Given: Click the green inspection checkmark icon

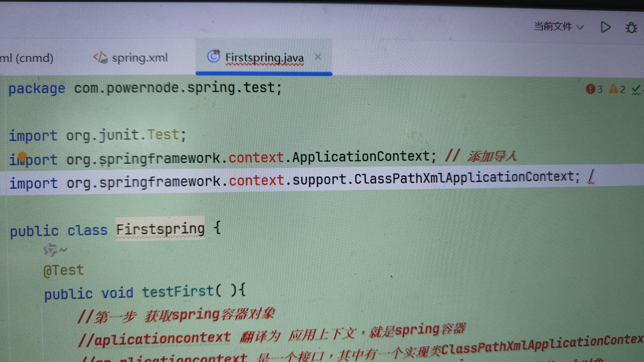Looking at the screenshot, I should click(x=636, y=90).
